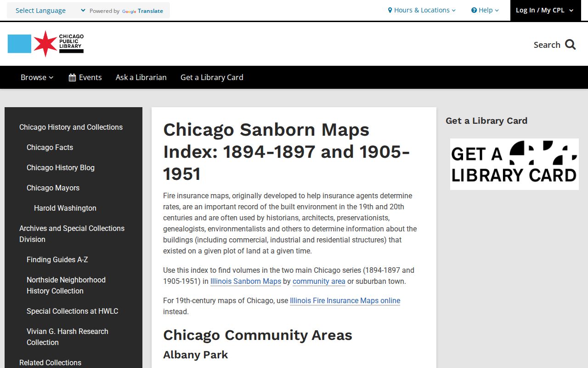Click the location pin icon

pos(390,10)
